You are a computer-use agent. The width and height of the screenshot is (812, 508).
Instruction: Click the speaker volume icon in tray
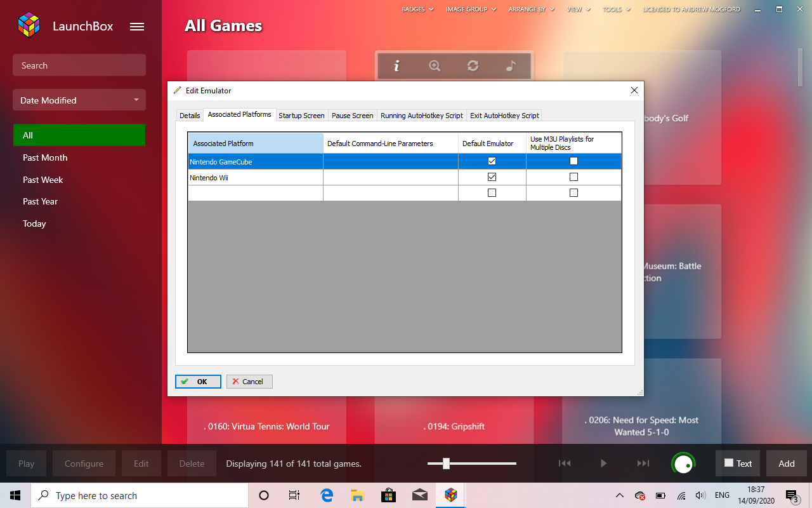pyautogui.click(x=700, y=495)
